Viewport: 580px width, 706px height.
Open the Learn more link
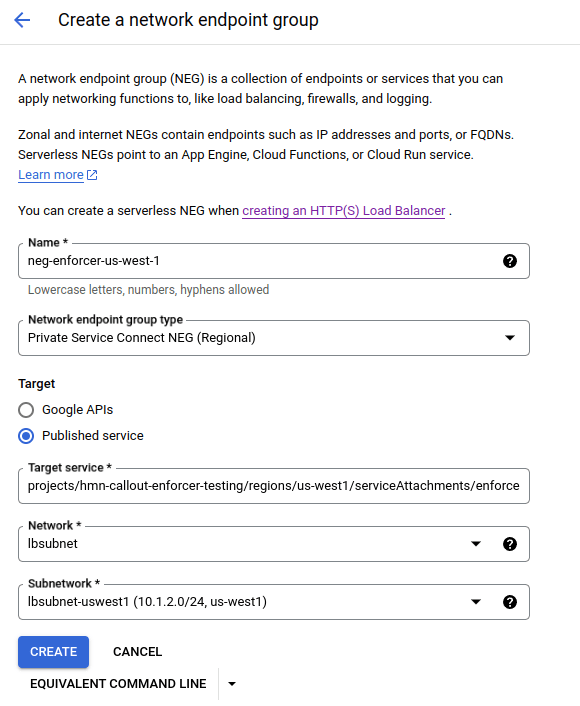[51, 175]
